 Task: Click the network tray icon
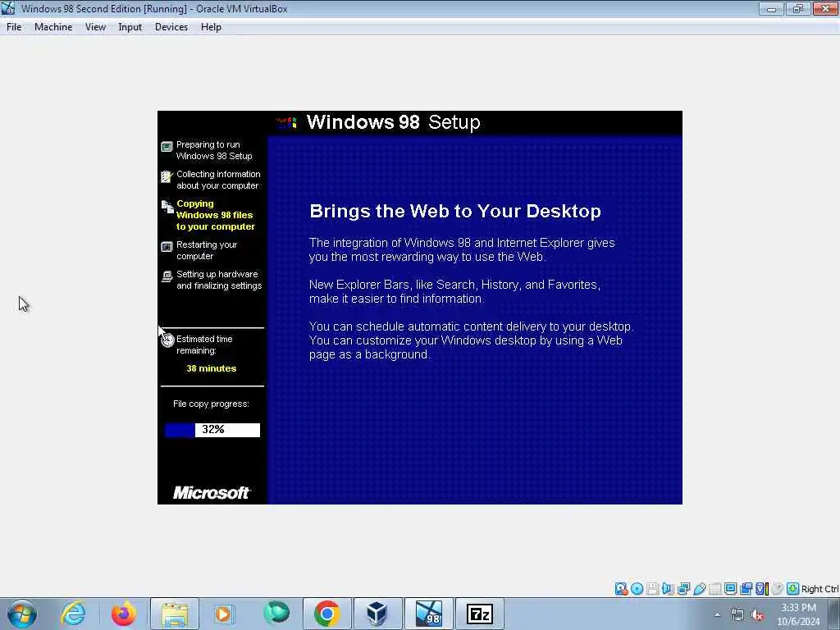(737, 615)
